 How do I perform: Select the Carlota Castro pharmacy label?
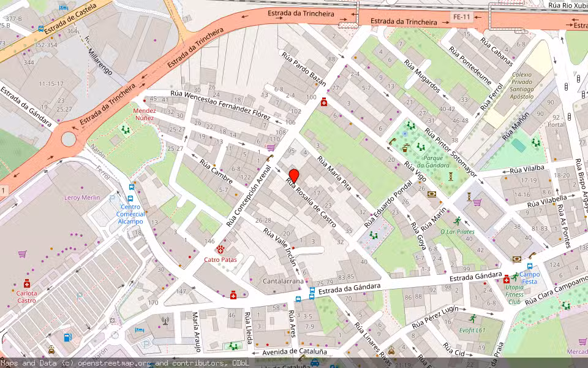pyautogui.click(x=26, y=297)
